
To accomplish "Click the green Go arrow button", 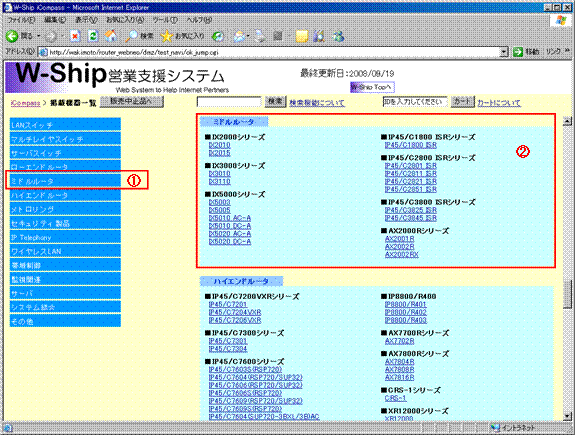I will click(x=518, y=52).
